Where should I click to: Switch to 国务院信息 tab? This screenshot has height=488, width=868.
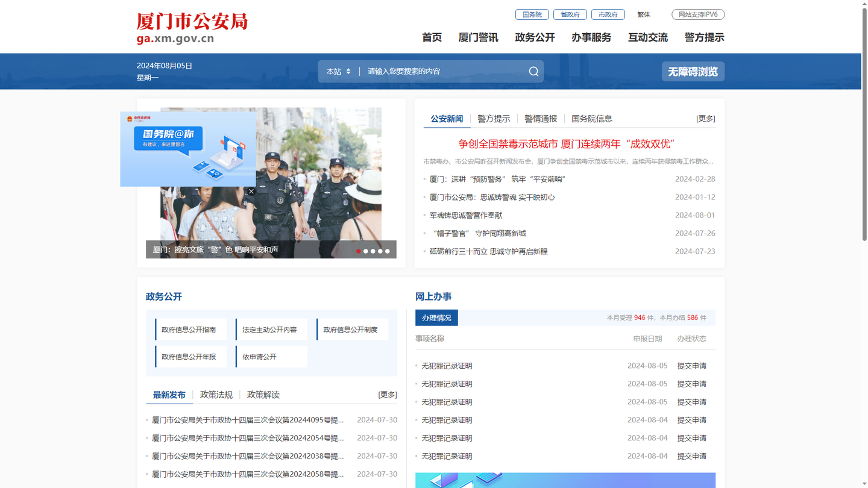[592, 119]
